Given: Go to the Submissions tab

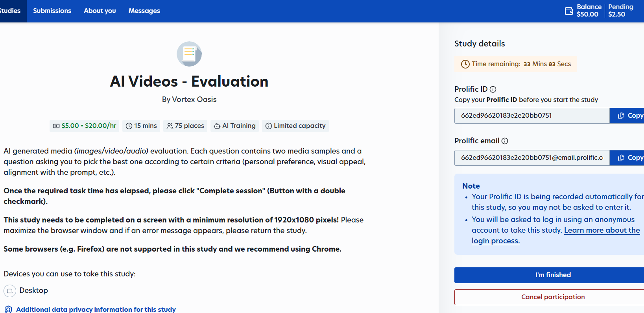Looking at the screenshot, I should pos(52,11).
